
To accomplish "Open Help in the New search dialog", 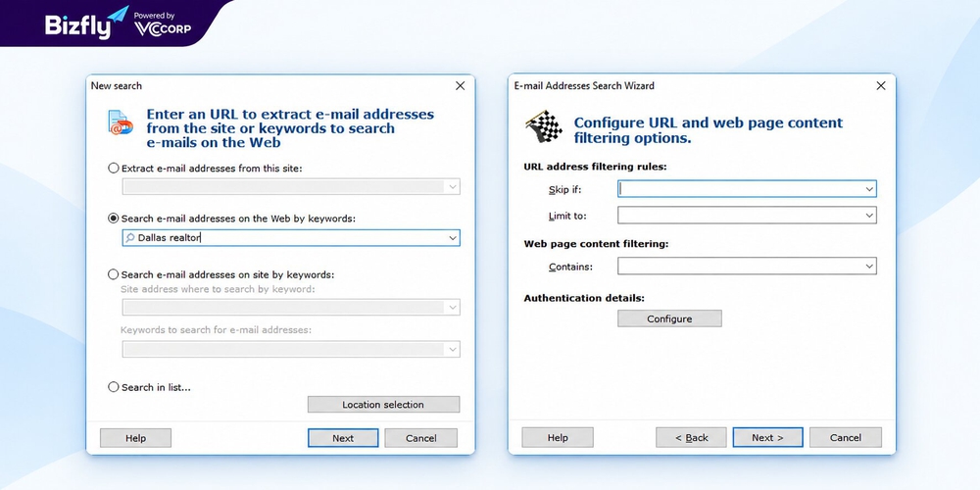I will pyautogui.click(x=135, y=438).
